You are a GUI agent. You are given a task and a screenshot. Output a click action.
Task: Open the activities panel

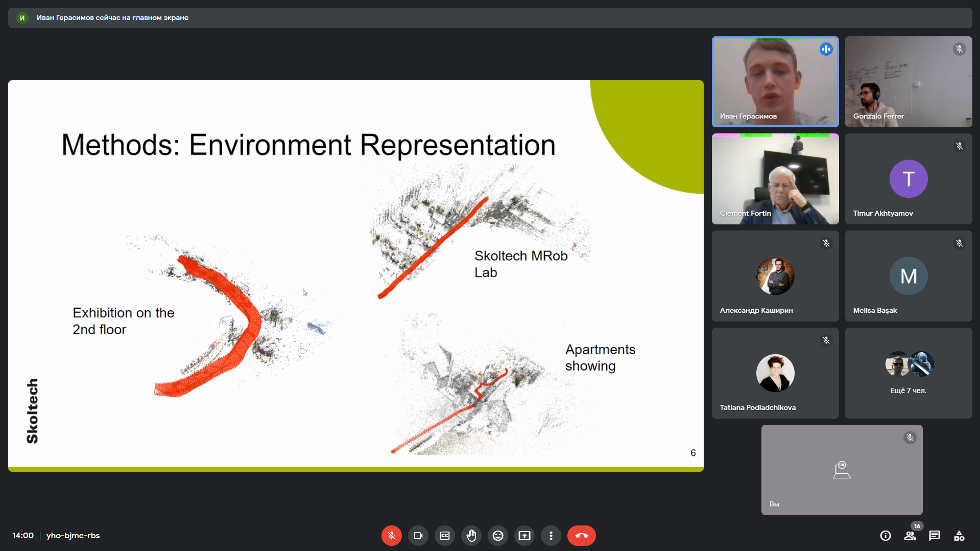pos(959,536)
